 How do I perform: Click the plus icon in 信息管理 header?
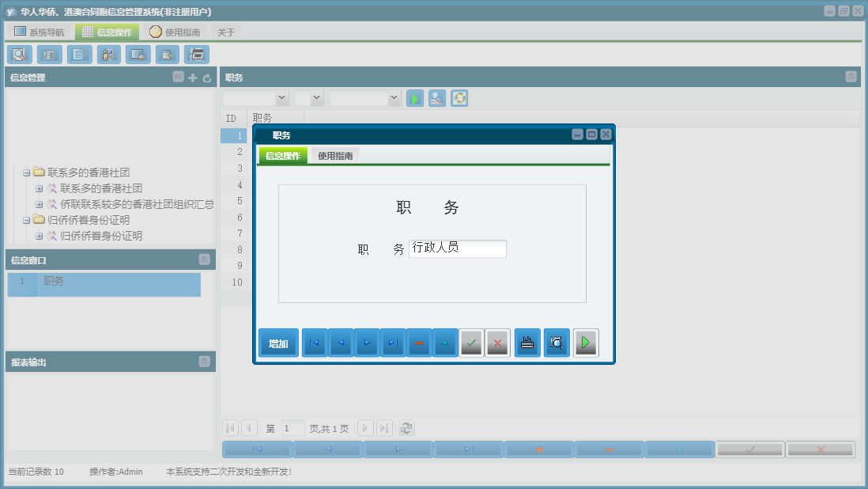pyautogui.click(x=193, y=78)
